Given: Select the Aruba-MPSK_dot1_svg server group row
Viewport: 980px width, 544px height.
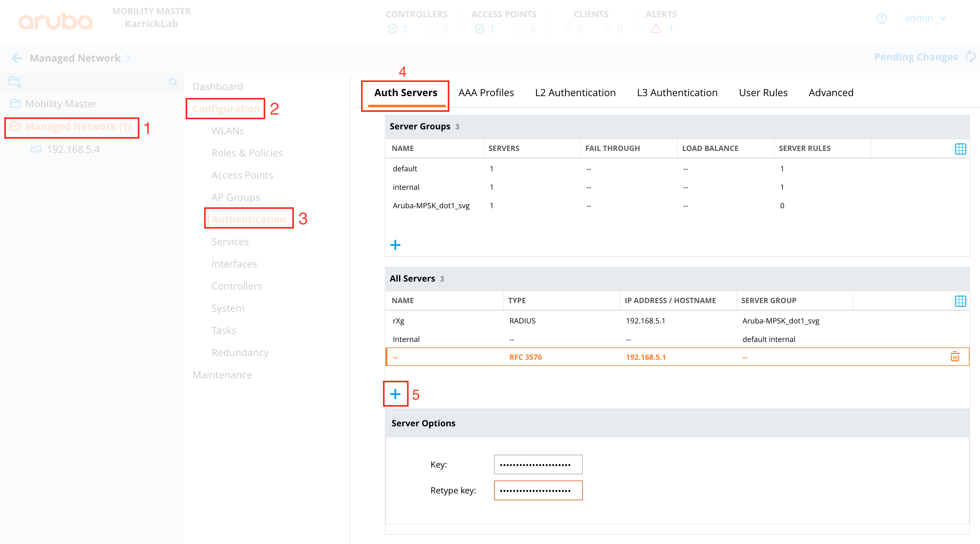Looking at the screenshot, I should 431,206.
